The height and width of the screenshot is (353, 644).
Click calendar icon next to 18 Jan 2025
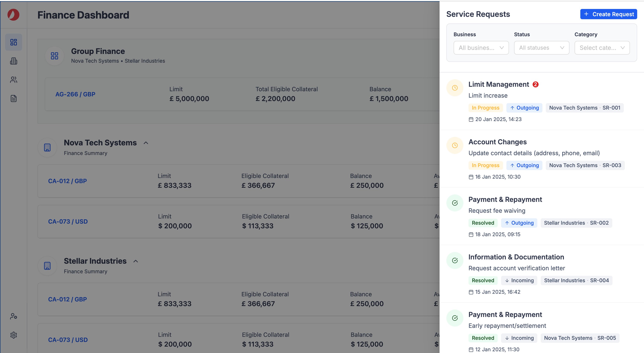[x=471, y=234]
